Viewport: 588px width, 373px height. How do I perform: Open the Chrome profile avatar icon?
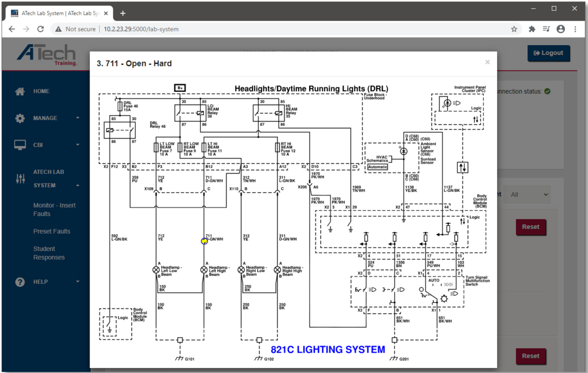[560, 29]
